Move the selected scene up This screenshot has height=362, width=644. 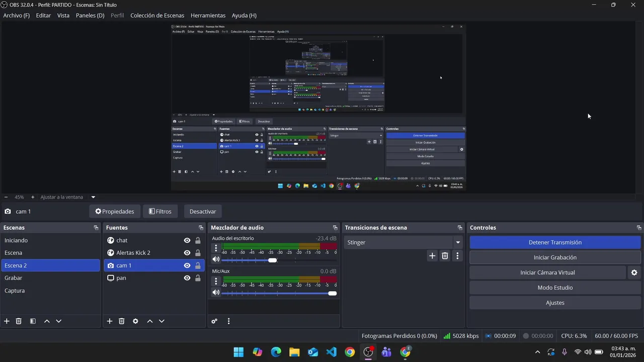pos(47,321)
